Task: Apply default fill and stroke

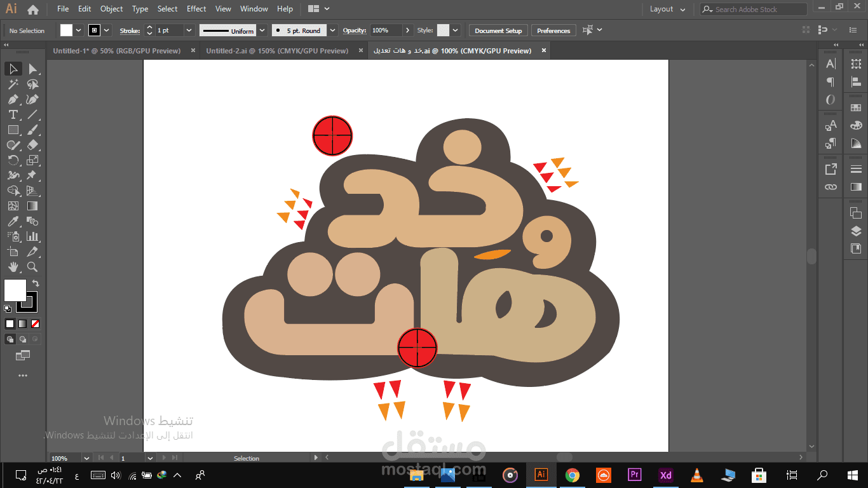Action: pos(8,309)
